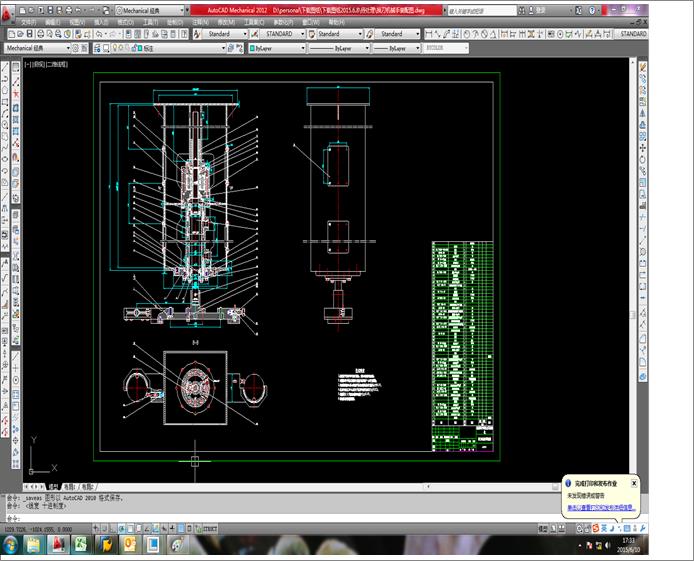Select the Diameter dimension tool

pyautogui.click(x=485, y=34)
